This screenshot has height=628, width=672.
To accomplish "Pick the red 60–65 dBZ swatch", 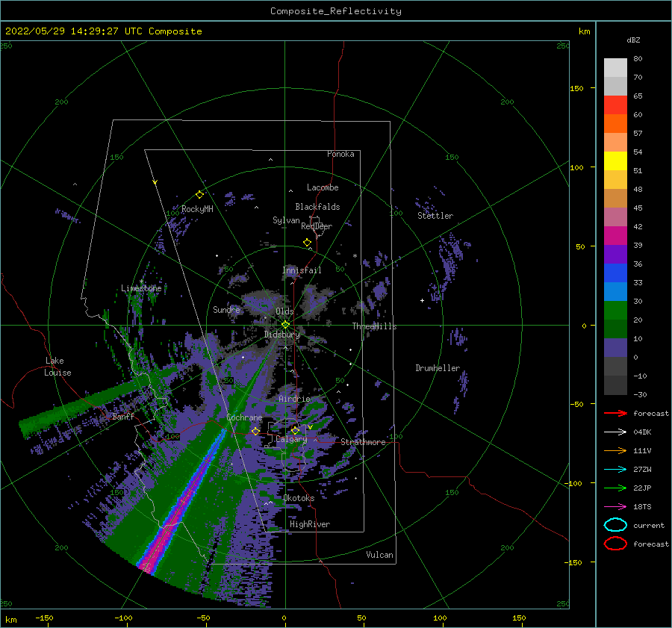I will [615, 105].
